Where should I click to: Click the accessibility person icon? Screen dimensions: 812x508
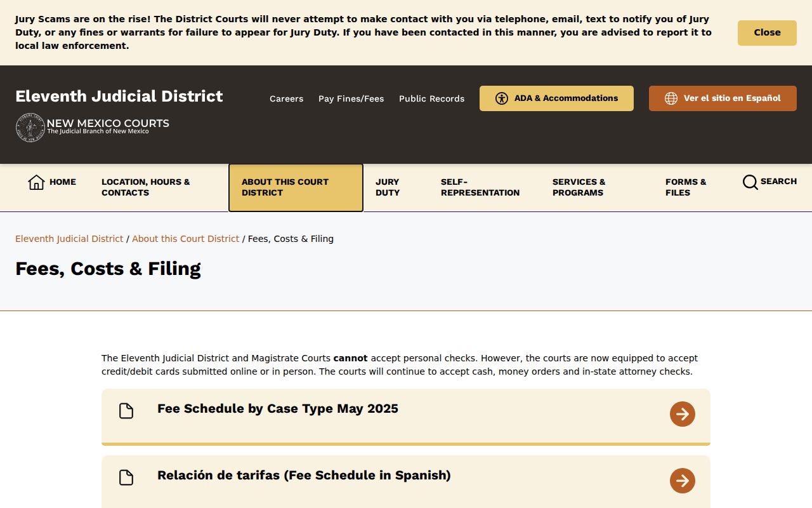tap(502, 98)
